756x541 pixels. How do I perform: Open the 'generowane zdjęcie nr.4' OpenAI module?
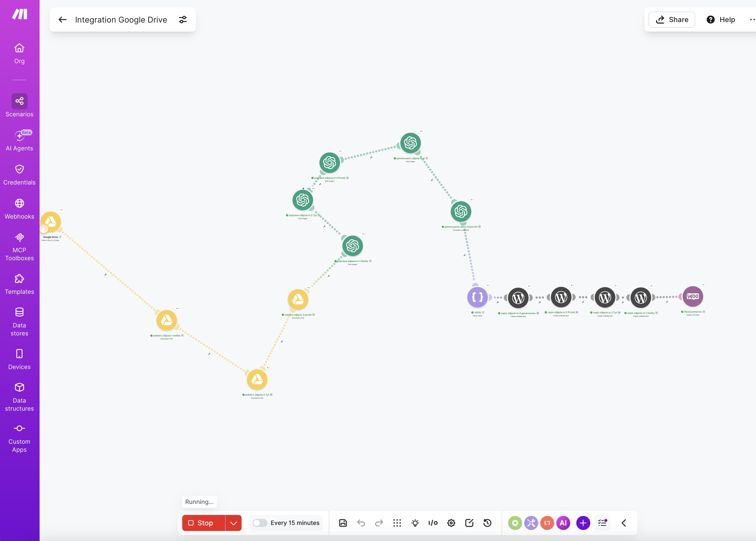tap(411, 143)
